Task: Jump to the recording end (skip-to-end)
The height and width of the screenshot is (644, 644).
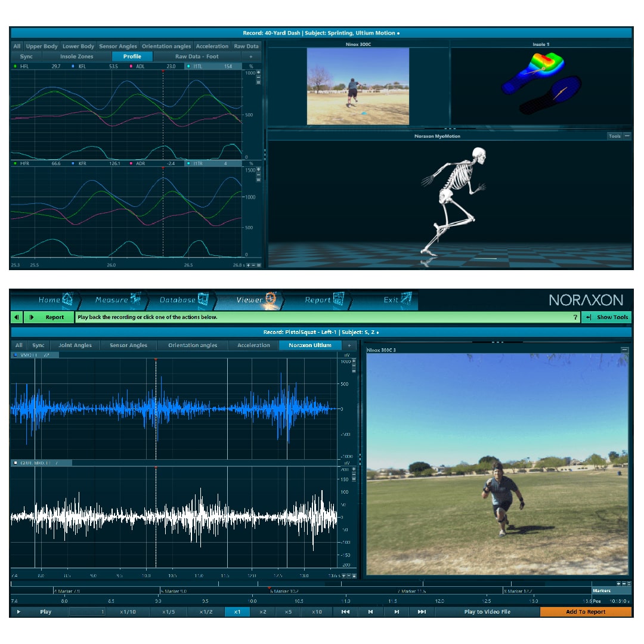Action: pyautogui.click(x=422, y=612)
